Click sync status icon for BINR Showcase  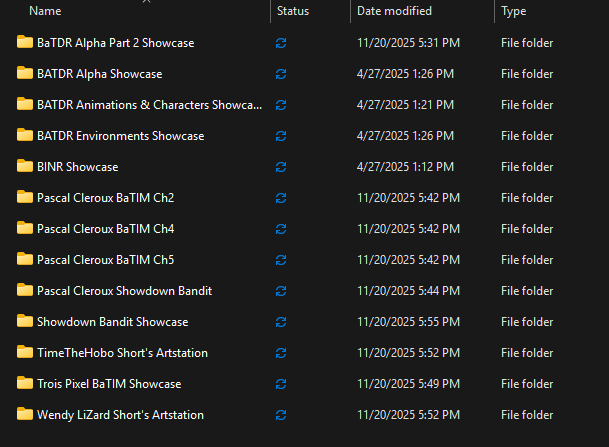tap(281, 167)
